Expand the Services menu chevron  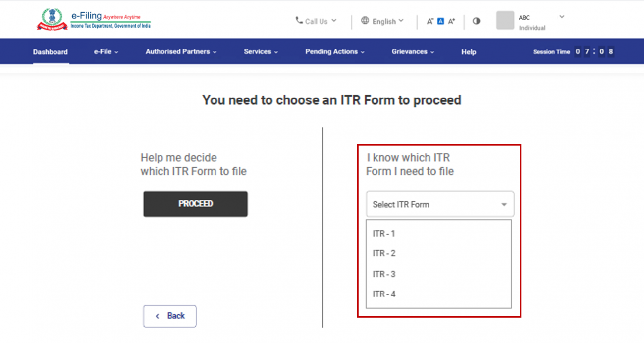click(x=276, y=51)
